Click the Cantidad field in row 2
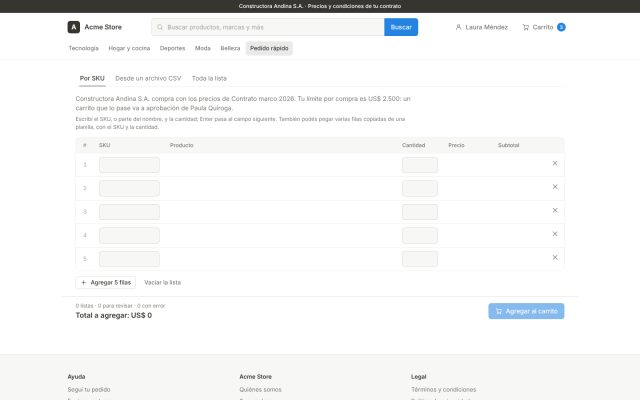Screen dimensions: 640x400 pos(420,189)
